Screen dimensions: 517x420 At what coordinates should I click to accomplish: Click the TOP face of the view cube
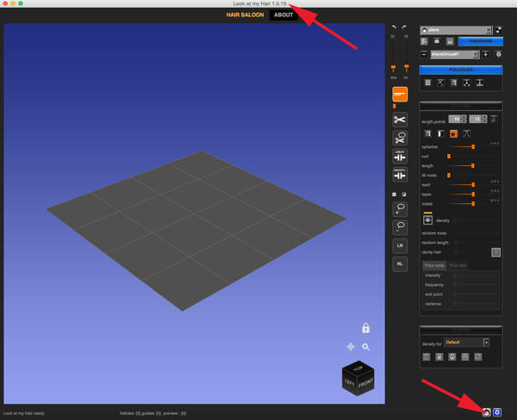(358, 368)
